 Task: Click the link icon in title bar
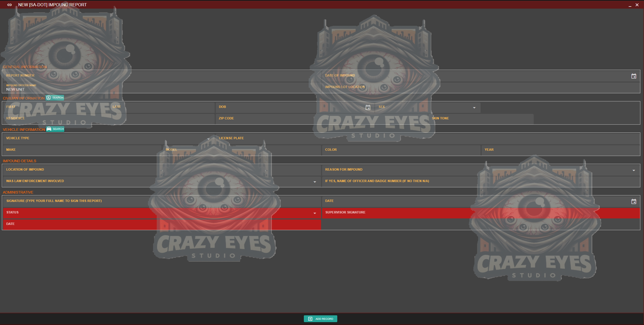(10, 5)
